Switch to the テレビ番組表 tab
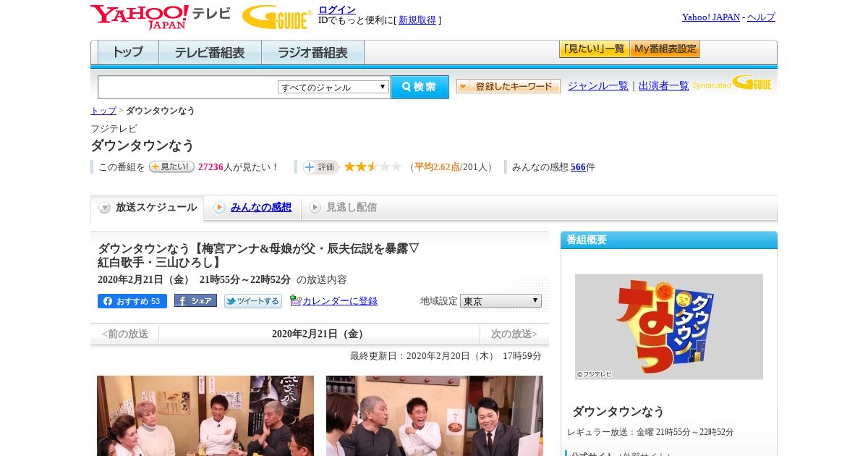The image size is (868, 456). click(x=210, y=53)
